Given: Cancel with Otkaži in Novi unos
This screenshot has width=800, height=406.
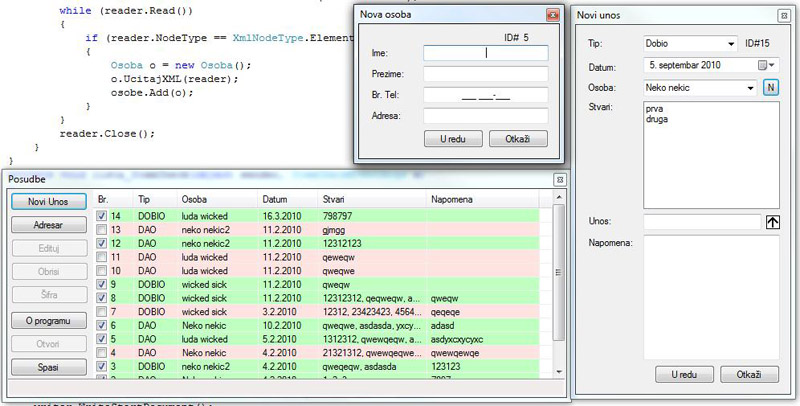Looking at the screenshot, I should (x=749, y=374).
